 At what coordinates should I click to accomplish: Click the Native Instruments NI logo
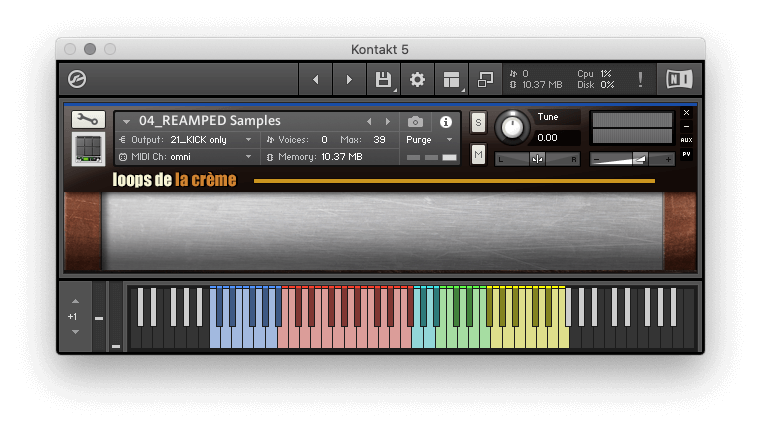[x=679, y=79]
